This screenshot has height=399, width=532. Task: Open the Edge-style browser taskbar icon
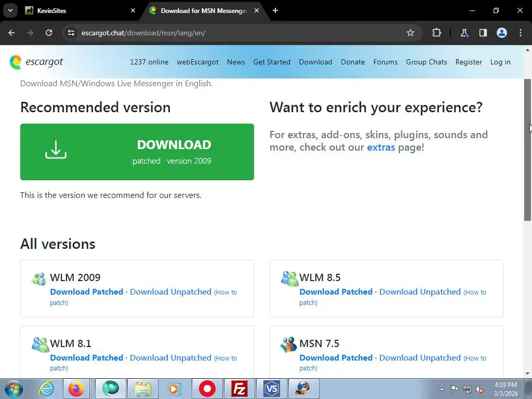111,389
